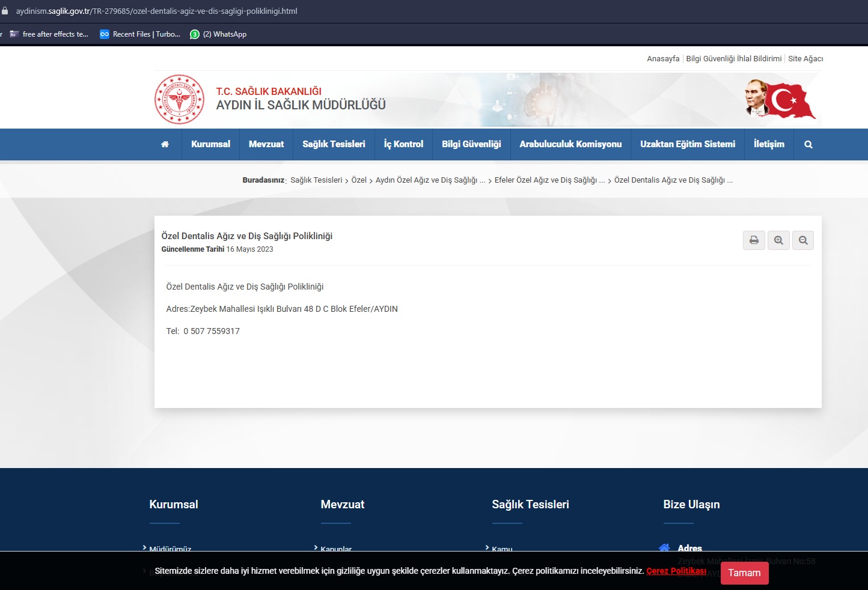Image resolution: width=868 pixels, height=590 pixels.
Task: Open the footer Kanunlar link
Action: pos(336,548)
